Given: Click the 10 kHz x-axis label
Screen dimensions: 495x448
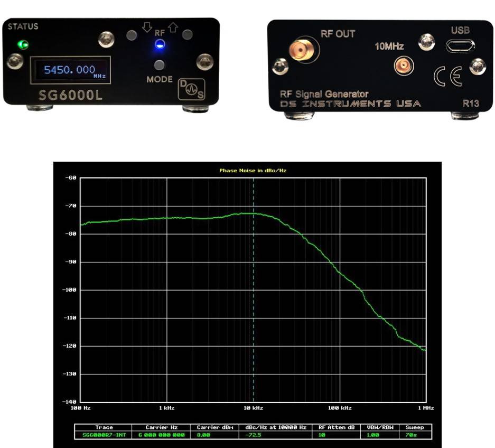Looking at the screenshot, I should pos(253,408).
